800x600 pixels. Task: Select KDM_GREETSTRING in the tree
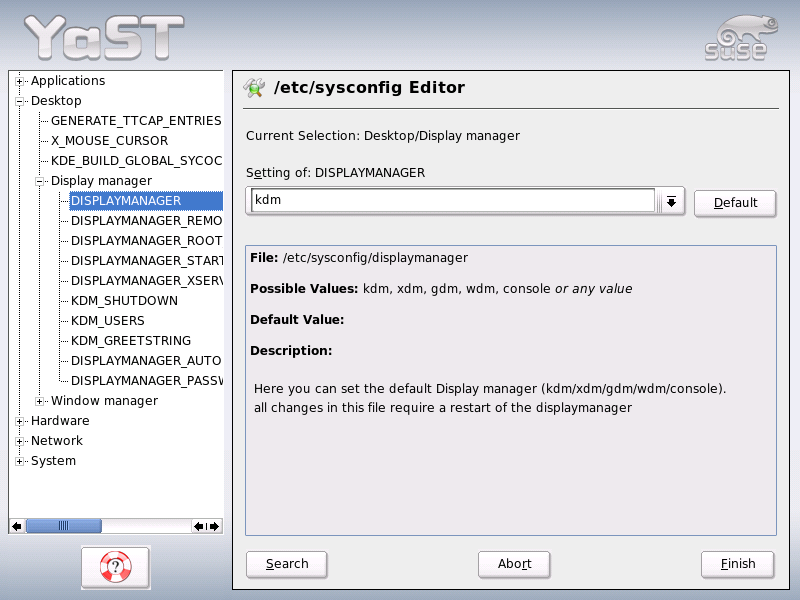pyautogui.click(x=131, y=341)
